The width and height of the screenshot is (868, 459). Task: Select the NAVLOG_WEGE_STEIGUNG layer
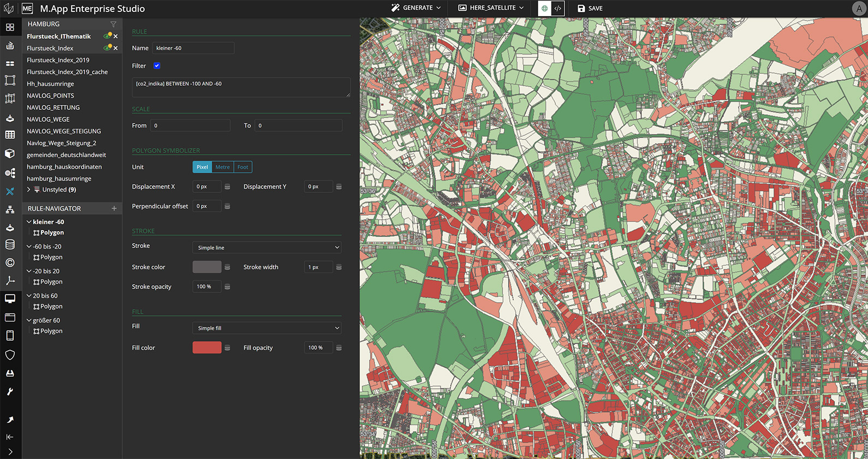(x=64, y=131)
